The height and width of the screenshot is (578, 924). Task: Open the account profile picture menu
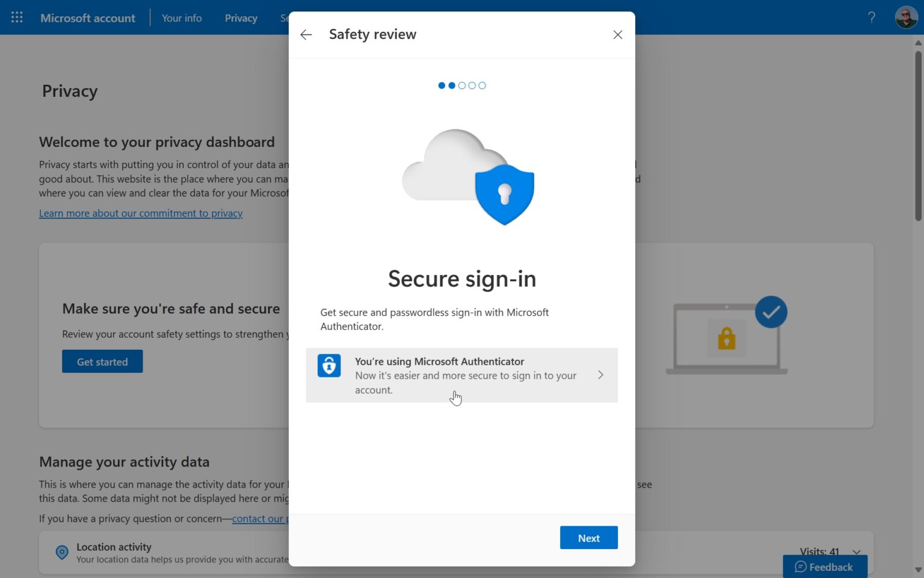click(x=906, y=17)
